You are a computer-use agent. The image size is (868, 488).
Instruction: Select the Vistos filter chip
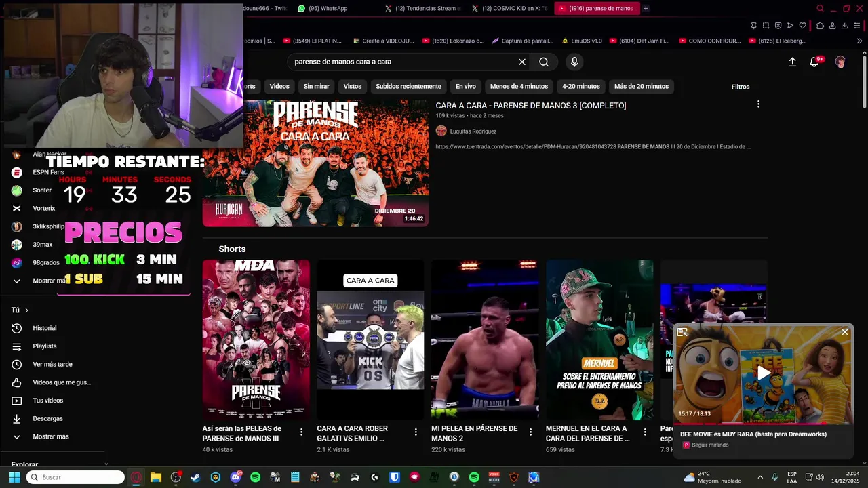click(353, 86)
